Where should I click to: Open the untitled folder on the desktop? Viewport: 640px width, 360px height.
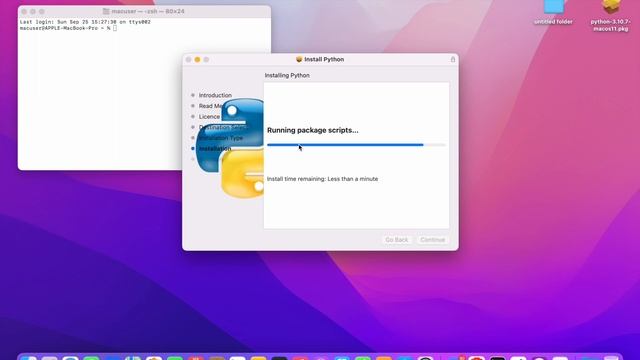(553, 12)
